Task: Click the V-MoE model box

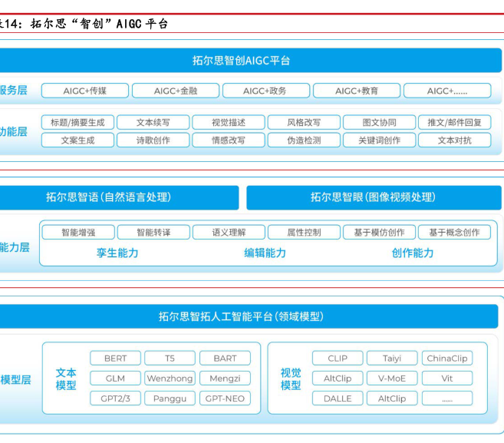Action: pyautogui.click(x=392, y=379)
